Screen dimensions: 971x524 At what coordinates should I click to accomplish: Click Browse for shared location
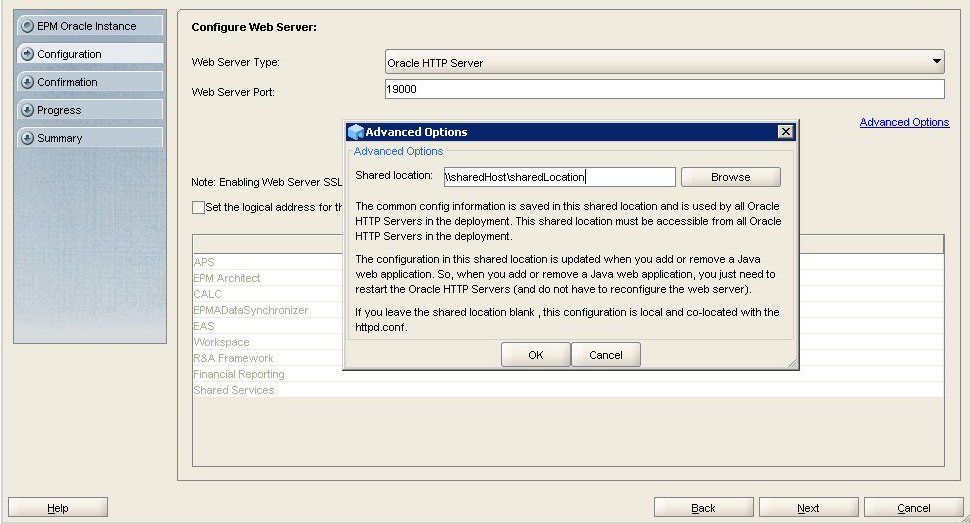coord(731,177)
